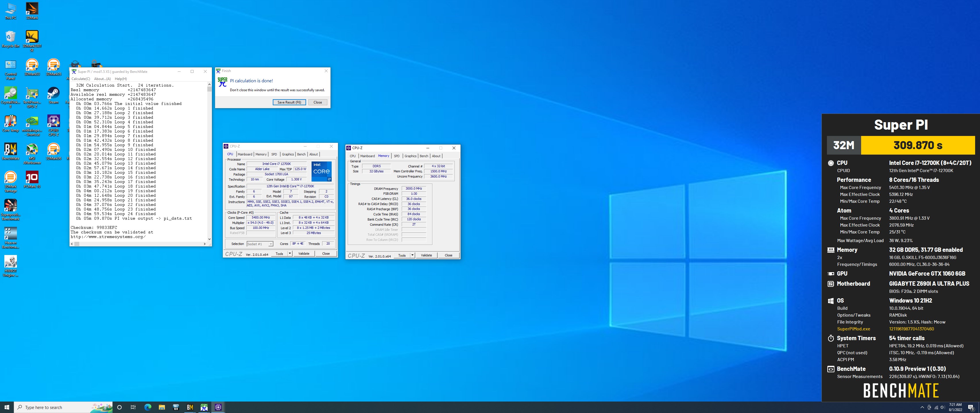Viewport: 980px width, 413px height.
Task: Open 3DMark Vantage desktop icon
Action: tap(11, 182)
